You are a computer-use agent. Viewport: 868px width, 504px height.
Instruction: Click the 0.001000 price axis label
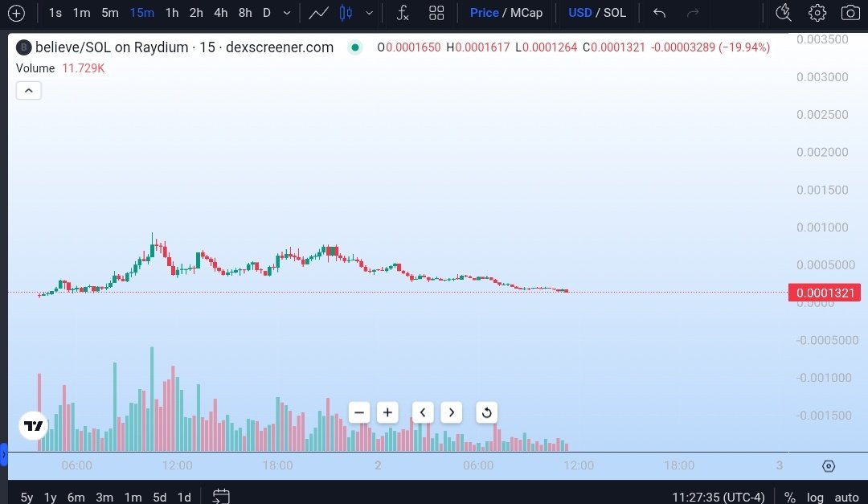[822, 227]
